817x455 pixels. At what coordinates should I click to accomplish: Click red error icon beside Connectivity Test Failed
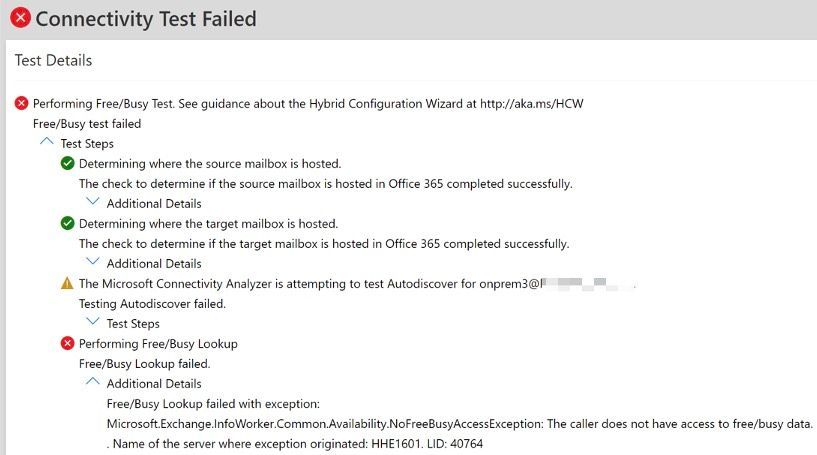20,18
